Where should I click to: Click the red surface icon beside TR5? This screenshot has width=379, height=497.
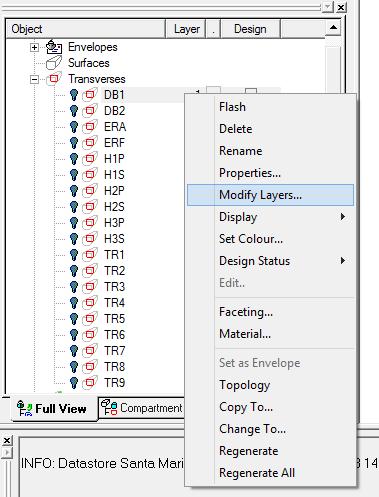coord(90,319)
